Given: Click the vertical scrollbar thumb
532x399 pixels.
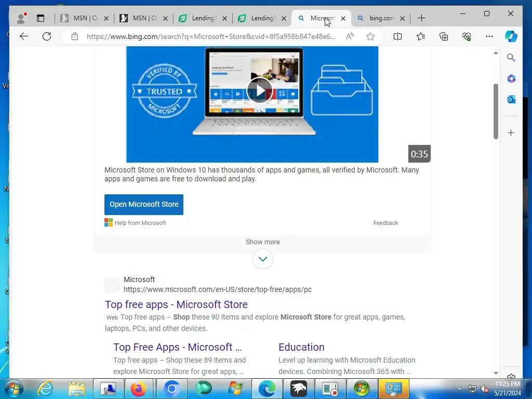Looking at the screenshot, I should coord(496,111).
